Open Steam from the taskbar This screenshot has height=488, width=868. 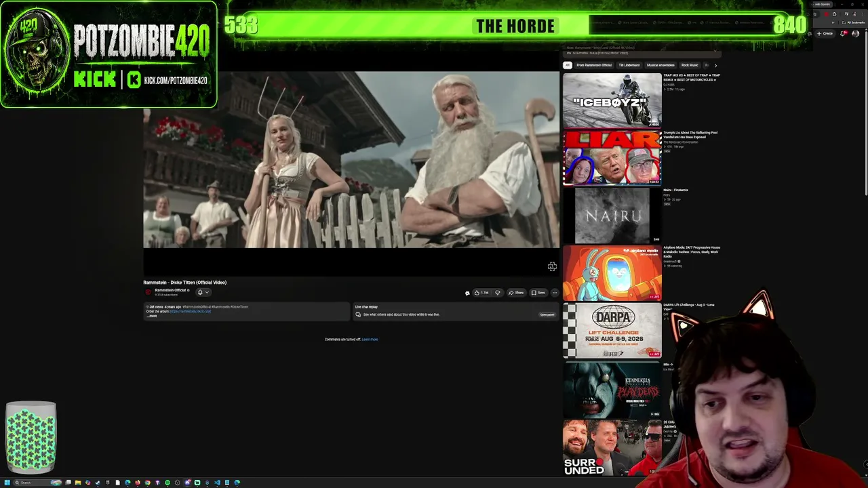point(98,483)
